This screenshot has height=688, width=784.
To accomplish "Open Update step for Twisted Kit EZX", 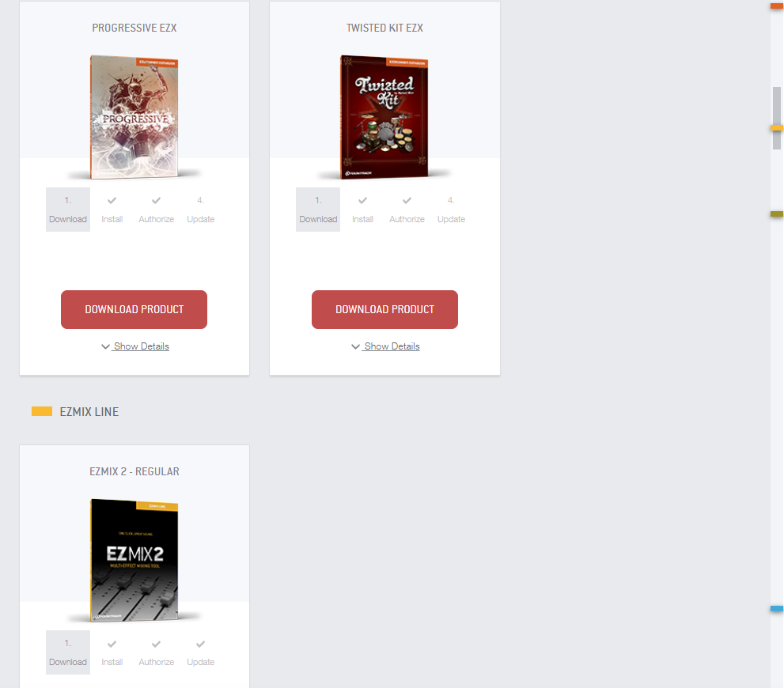I will point(451,210).
